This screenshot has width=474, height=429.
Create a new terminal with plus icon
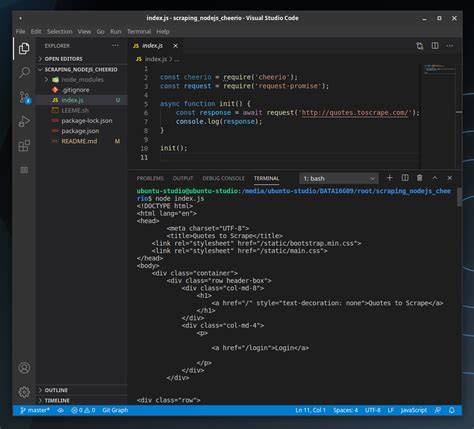click(389, 178)
